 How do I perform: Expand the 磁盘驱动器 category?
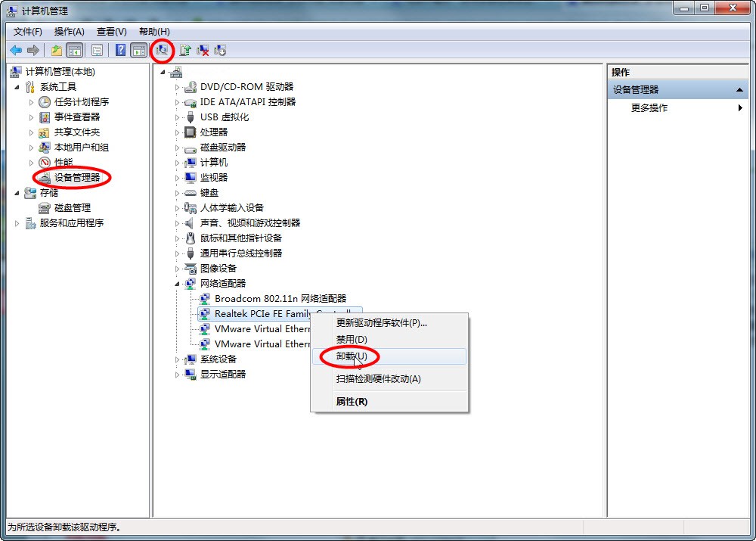(x=177, y=148)
